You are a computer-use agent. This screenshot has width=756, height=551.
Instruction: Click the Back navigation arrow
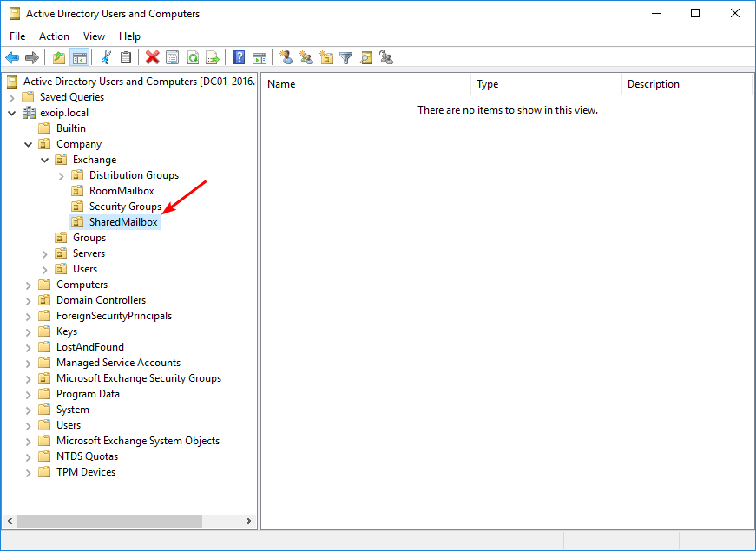point(12,57)
